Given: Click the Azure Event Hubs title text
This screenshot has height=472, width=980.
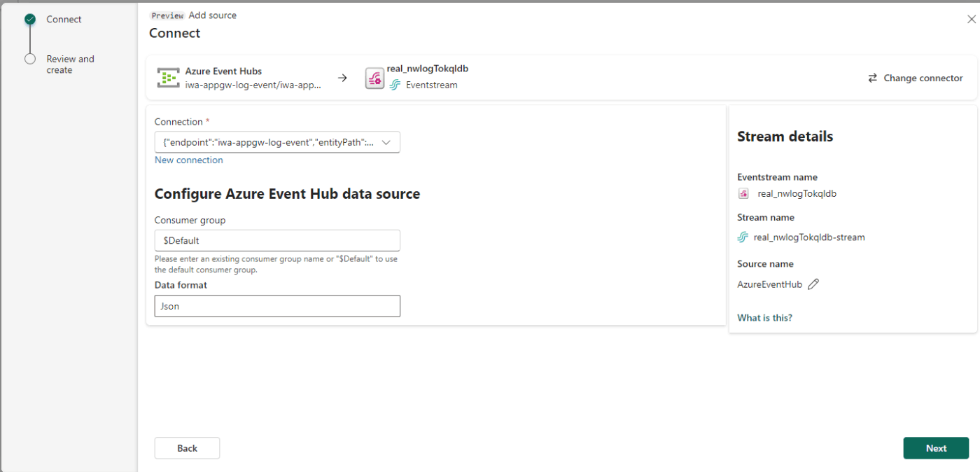Looking at the screenshot, I should pyautogui.click(x=223, y=71).
